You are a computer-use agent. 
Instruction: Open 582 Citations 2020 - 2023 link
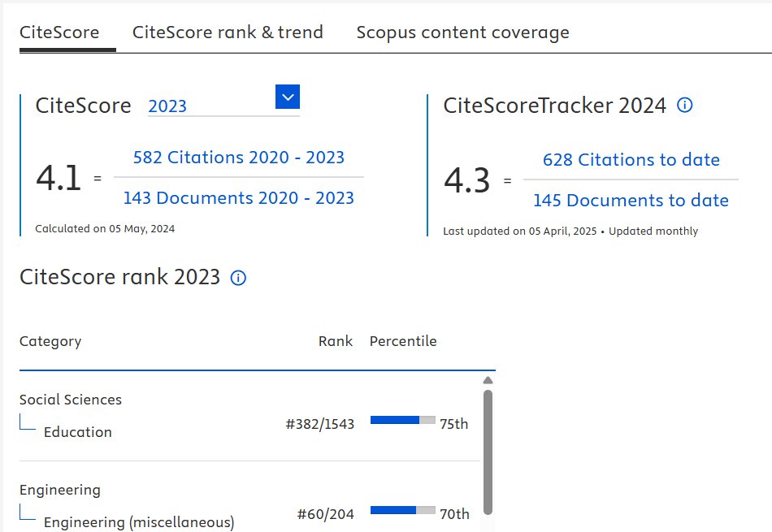pos(239,158)
